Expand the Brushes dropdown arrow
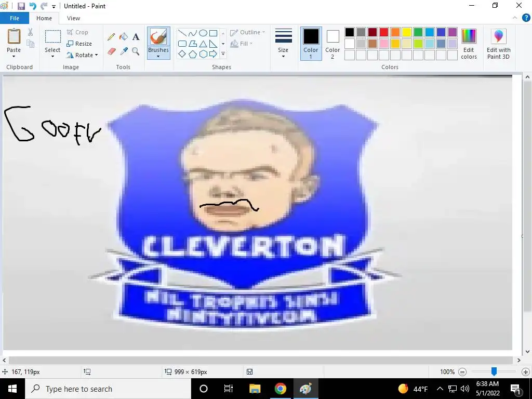 coord(158,57)
